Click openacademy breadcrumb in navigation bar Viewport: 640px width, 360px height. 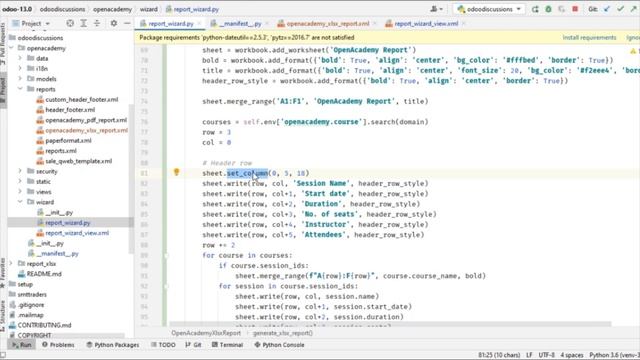click(x=112, y=9)
